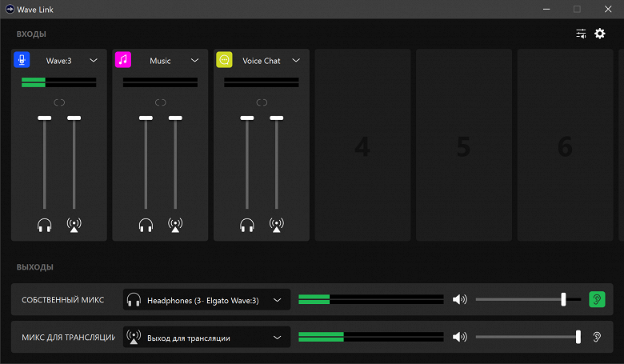The height and width of the screenshot is (364, 624).
Task: Click the Wave:3 channel name
Action: pyautogui.click(x=59, y=61)
